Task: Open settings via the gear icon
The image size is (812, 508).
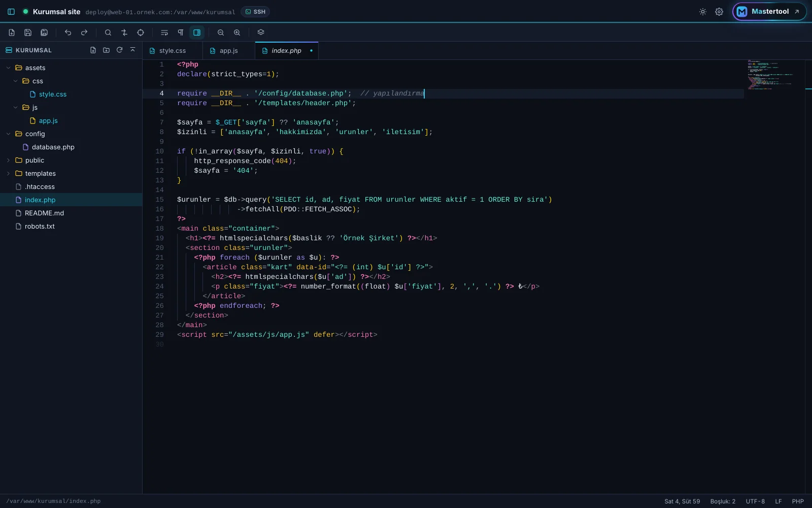Action: 719,12
